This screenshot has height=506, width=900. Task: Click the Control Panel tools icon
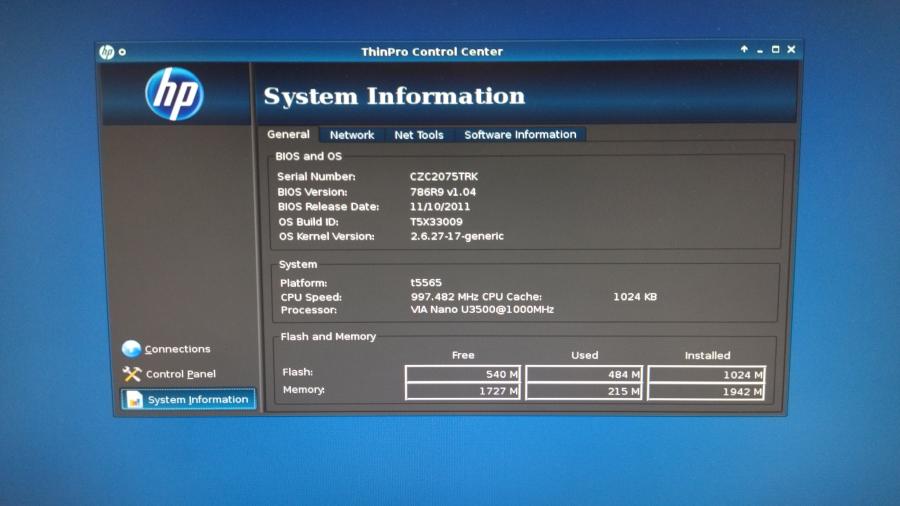pyautogui.click(x=131, y=374)
